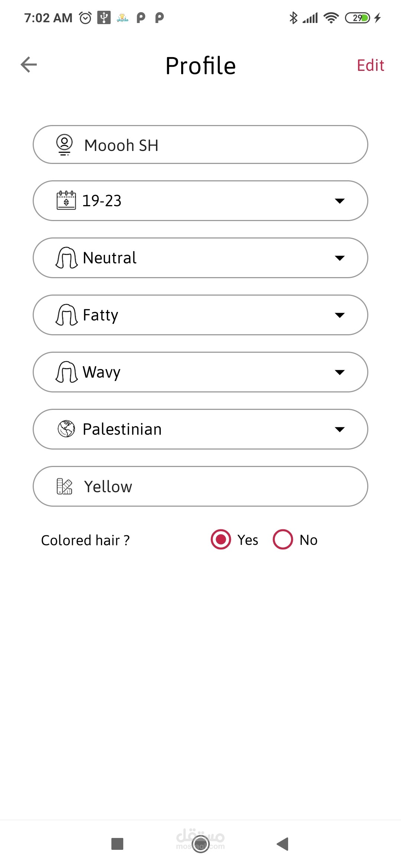Viewport: 401px width, 868px height.
Task: Select No for colored hair
Action: point(283,539)
